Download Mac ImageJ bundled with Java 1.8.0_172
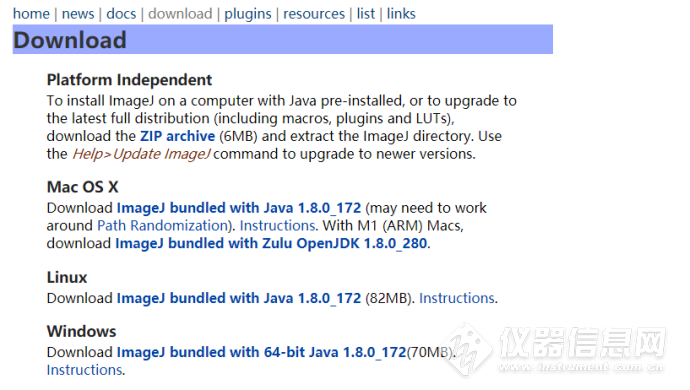This screenshot has width=690, height=390. click(239, 208)
